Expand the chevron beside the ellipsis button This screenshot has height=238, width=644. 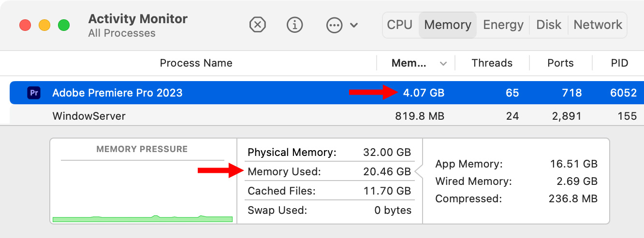click(354, 25)
